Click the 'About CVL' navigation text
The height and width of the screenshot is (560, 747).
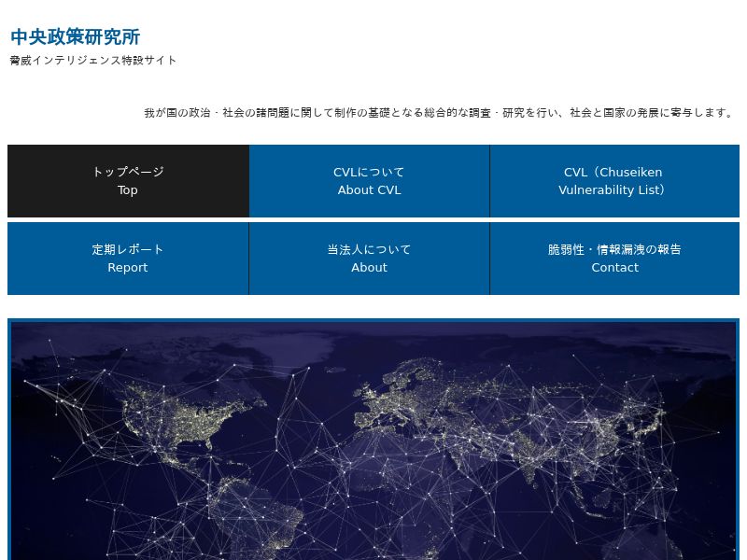tap(369, 190)
